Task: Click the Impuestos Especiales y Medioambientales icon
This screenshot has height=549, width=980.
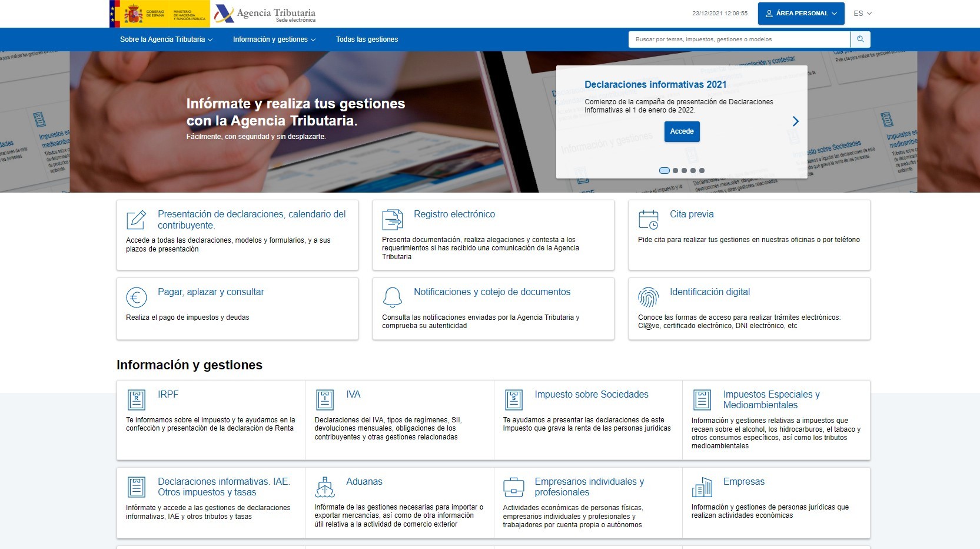Action: 702,400
